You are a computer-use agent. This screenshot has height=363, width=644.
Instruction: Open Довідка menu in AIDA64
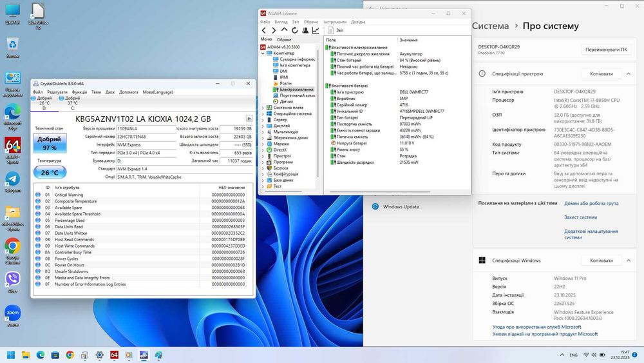tap(358, 22)
